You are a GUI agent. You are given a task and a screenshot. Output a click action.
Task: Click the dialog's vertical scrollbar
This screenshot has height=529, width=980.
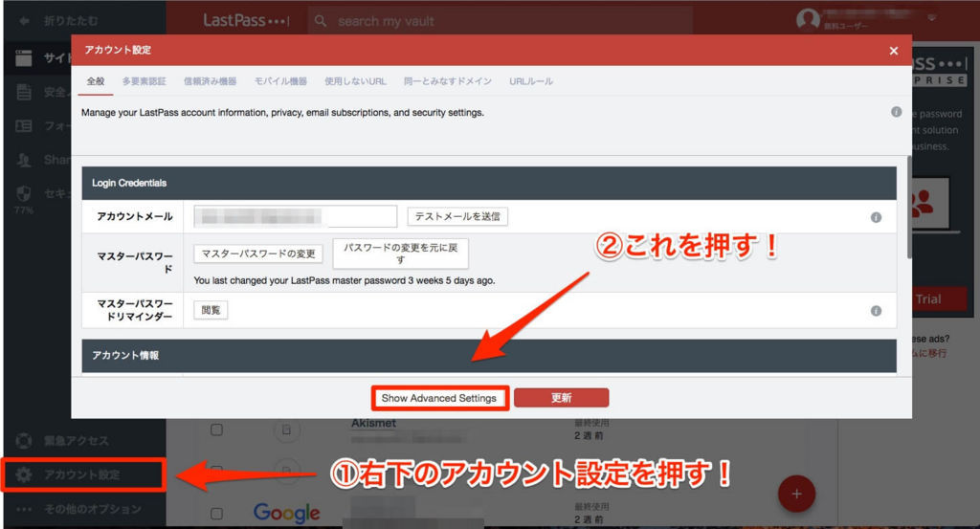909,208
